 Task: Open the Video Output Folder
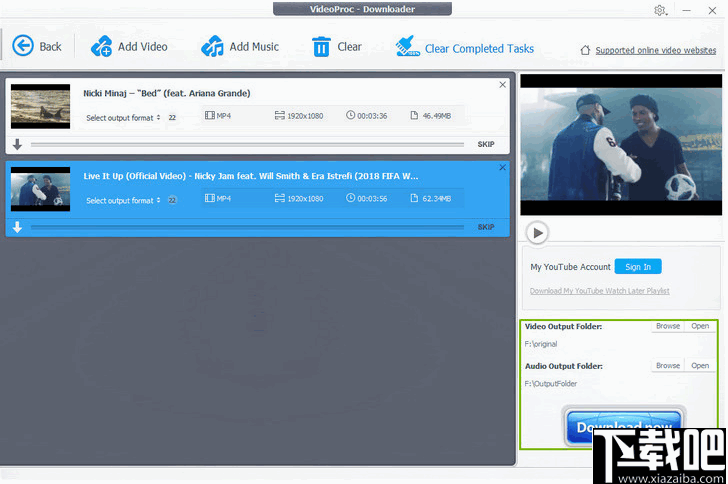(700, 326)
